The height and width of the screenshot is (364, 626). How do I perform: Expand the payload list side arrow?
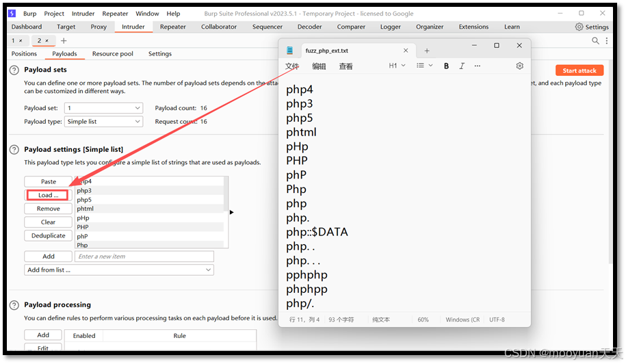coord(231,212)
